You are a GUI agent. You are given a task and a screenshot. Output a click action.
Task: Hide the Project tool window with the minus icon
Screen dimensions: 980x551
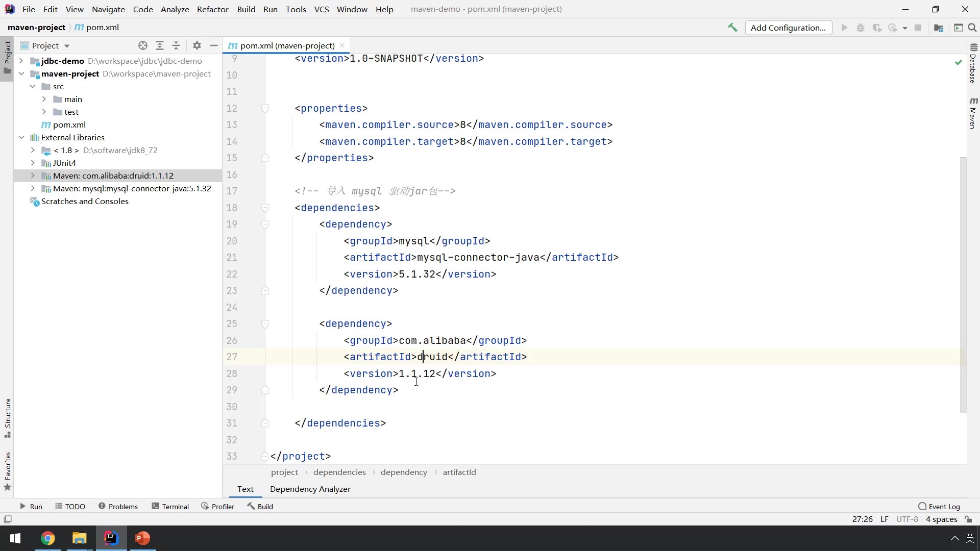coord(214,45)
